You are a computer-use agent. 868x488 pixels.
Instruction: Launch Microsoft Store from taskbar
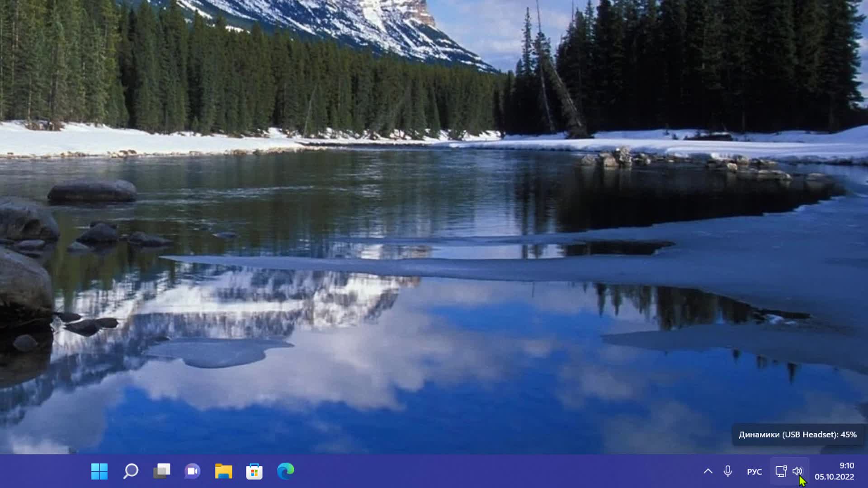pyautogui.click(x=255, y=471)
